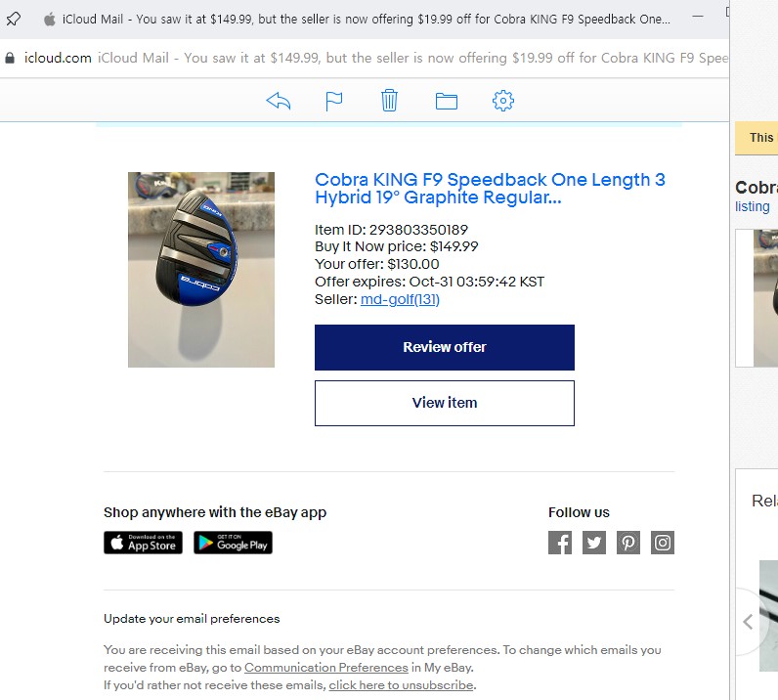This screenshot has height=700, width=778.
Task: Click the reply arrow icon
Action: coord(279,101)
